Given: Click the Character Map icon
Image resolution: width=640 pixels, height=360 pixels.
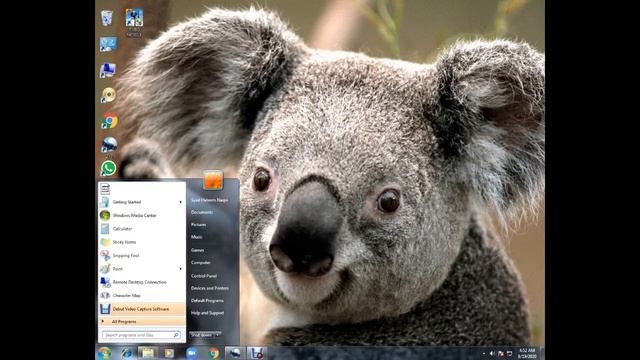Looking at the screenshot, I should coord(105,295).
